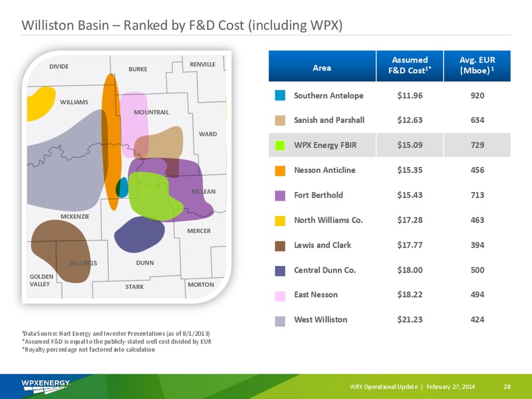The height and width of the screenshot is (399, 532).
Task: Click the WILLIAMS county label on map
Action: point(74,102)
